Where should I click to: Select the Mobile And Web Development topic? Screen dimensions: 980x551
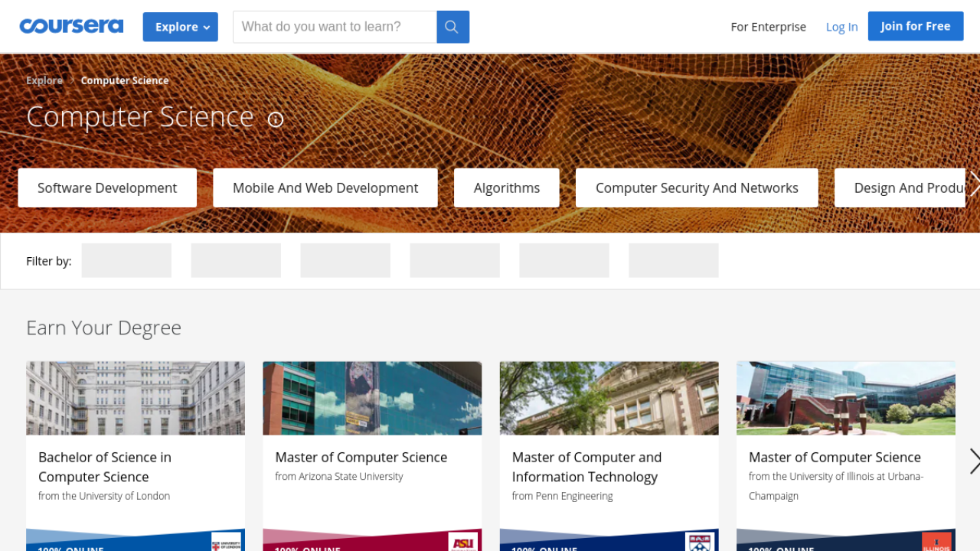[325, 188]
